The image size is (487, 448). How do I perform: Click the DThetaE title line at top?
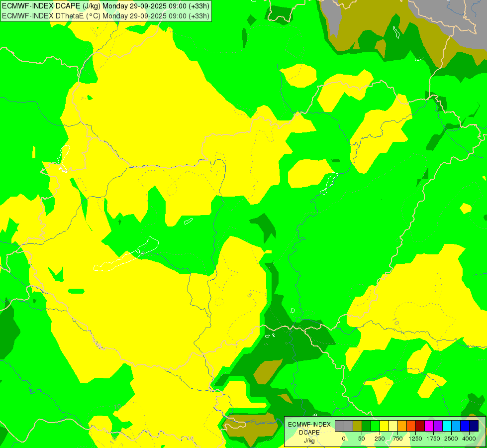105,16
